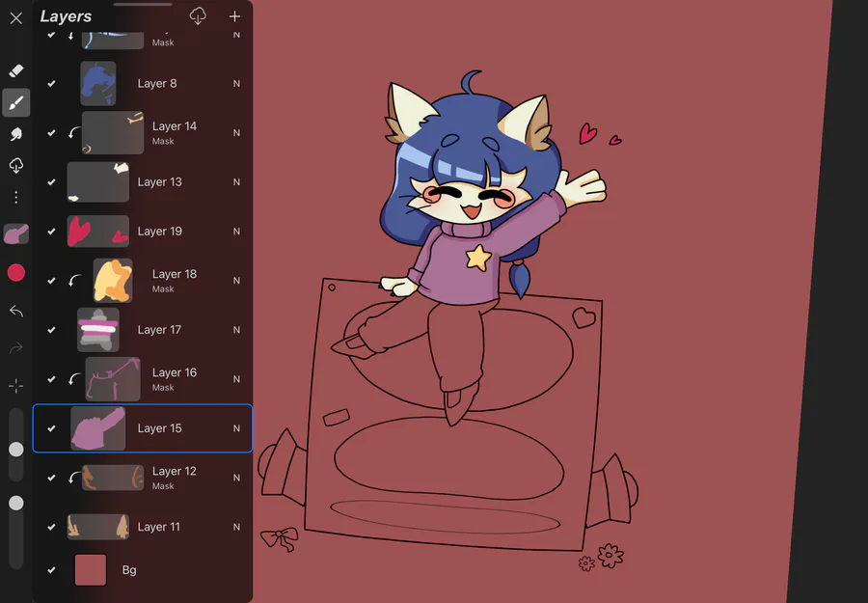The image size is (868, 603).
Task: Toggle visibility of Layer 11
Action: [51, 527]
